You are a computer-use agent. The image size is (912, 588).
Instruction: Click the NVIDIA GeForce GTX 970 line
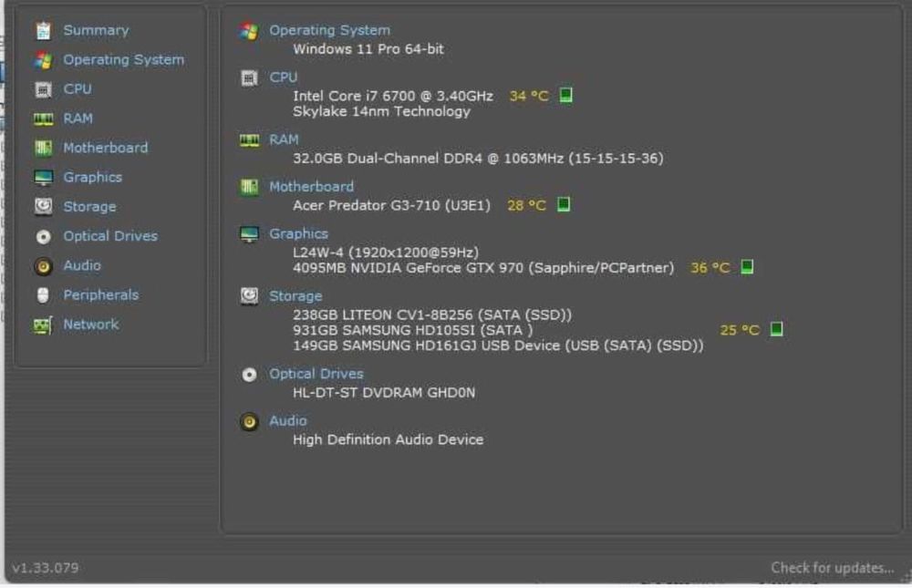pos(483,268)
